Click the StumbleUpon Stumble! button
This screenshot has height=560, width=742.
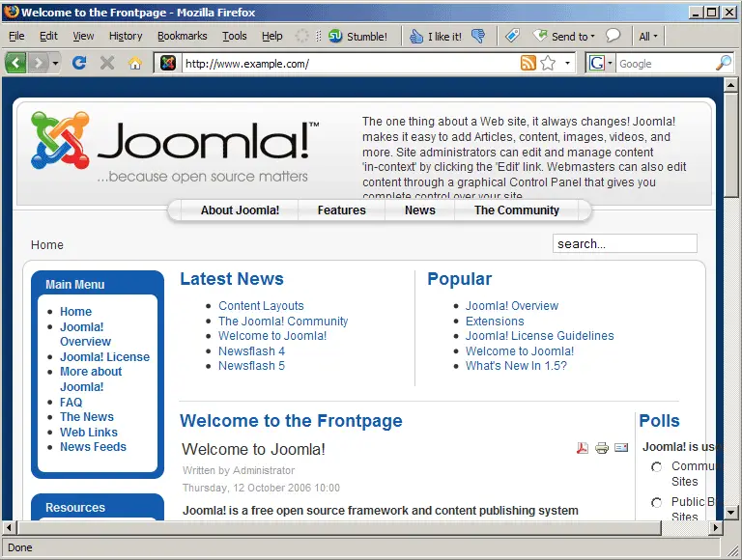point(357,37)
